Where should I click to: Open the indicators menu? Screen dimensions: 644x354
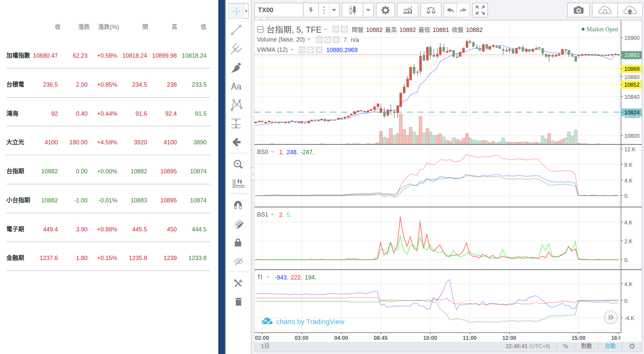click(408, 10)
